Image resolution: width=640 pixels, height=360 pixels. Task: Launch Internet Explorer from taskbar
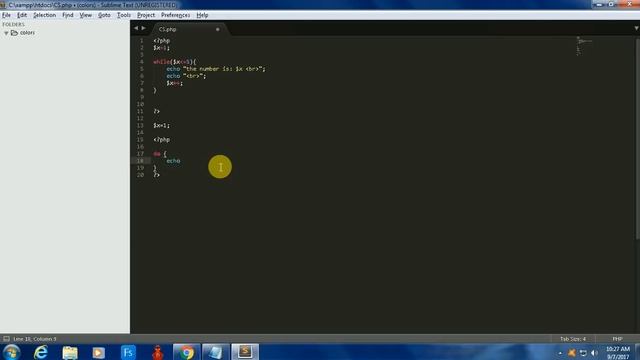coord(41,352)
